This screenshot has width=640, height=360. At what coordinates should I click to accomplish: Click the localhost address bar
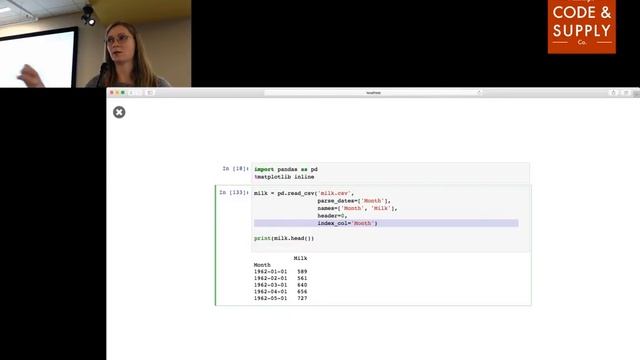[373, 93]
